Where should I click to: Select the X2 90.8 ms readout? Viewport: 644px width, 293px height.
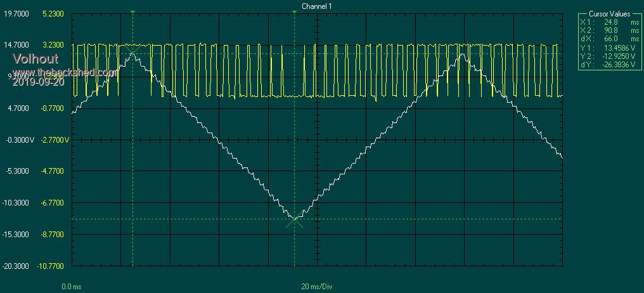[609, 30]
